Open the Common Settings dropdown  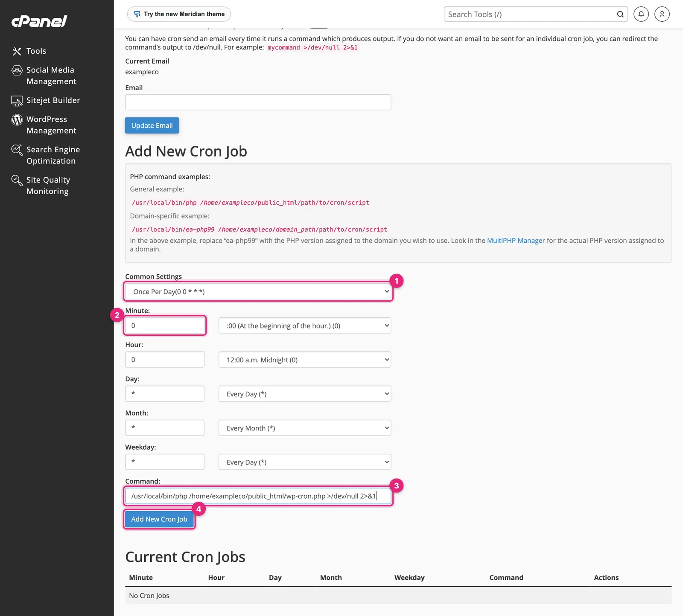[x=258, y=292]
